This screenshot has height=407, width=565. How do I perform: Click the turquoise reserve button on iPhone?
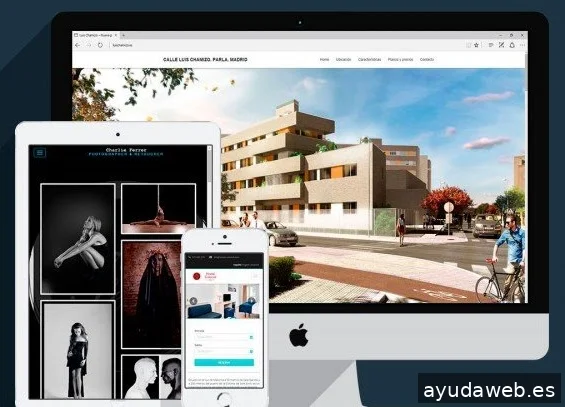[x=224, y=362]
